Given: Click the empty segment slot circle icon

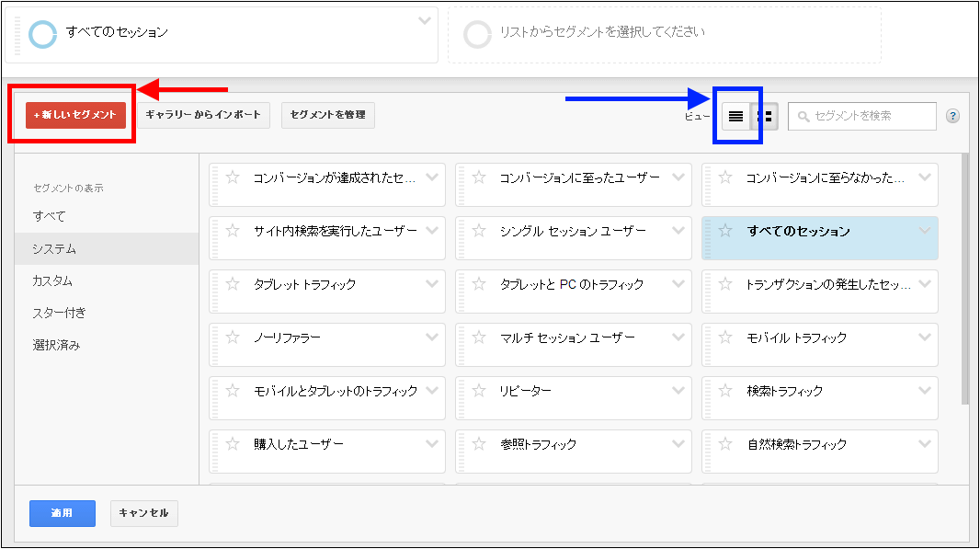Looking at the screenshot, I should coord(477,34).
